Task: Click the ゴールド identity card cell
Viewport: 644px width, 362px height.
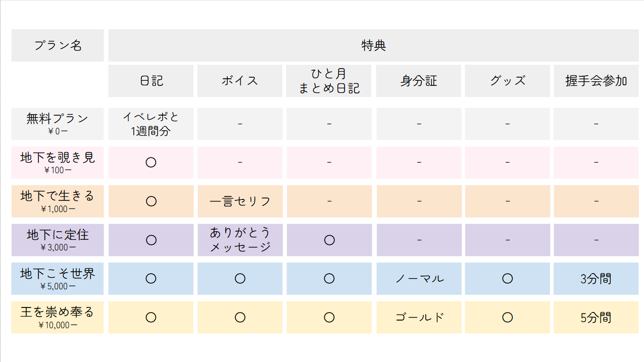Action: click(419, 318)
